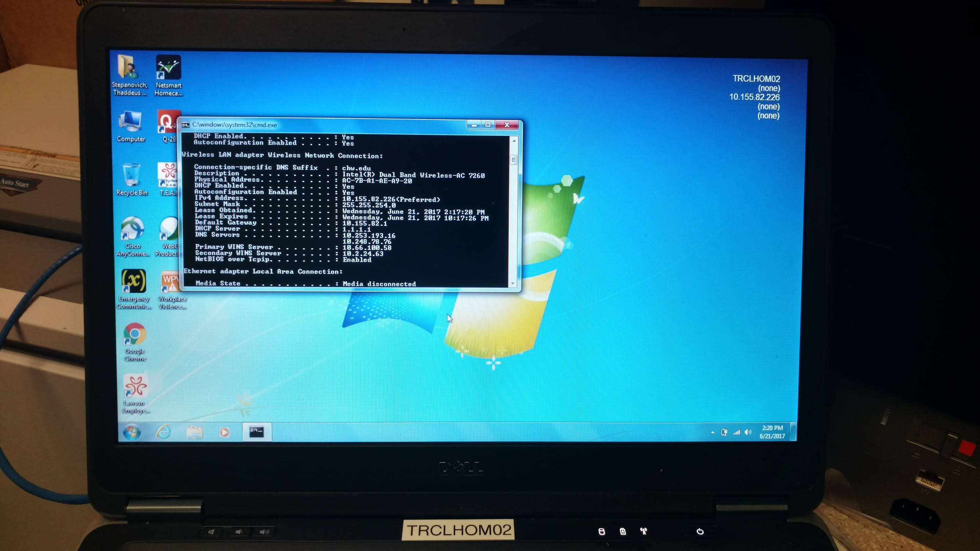Open Windows Explorer from the taskbar
980x551 pixels.
194,432
